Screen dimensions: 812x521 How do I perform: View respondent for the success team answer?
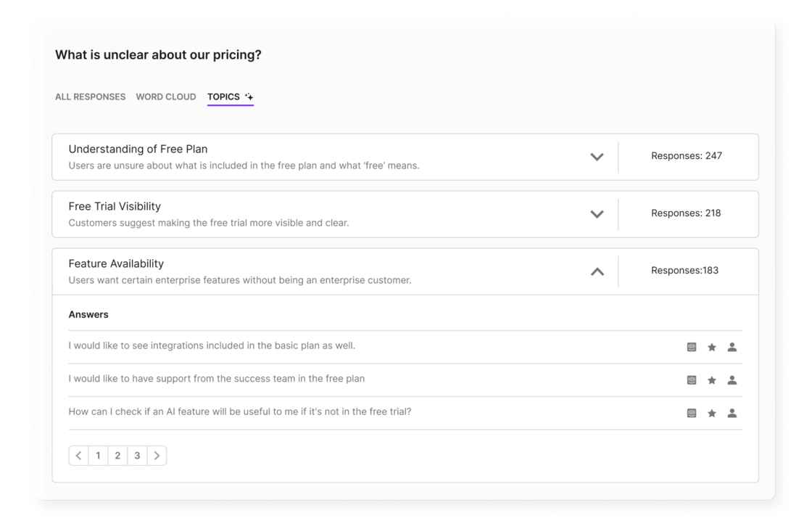tap(732, 380)
